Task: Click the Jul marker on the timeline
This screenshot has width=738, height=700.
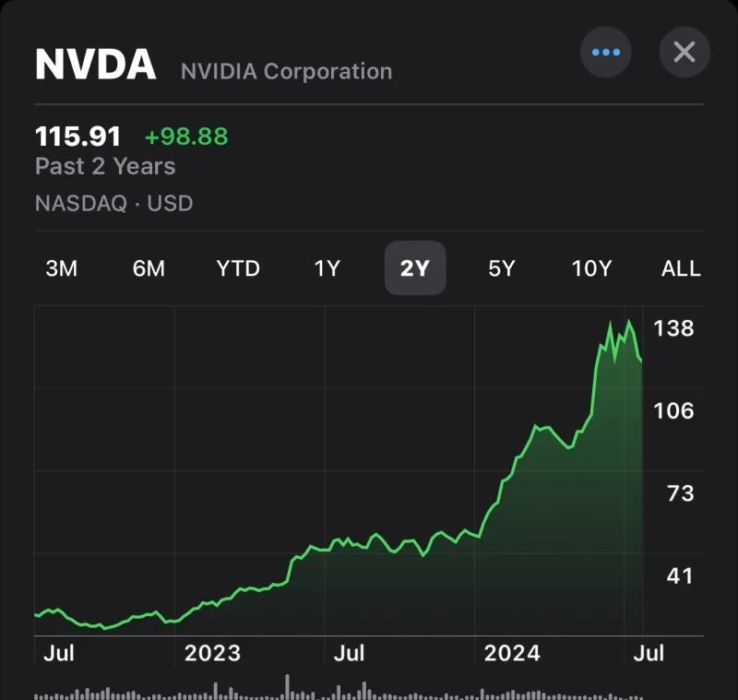Action: click(61, 654)
